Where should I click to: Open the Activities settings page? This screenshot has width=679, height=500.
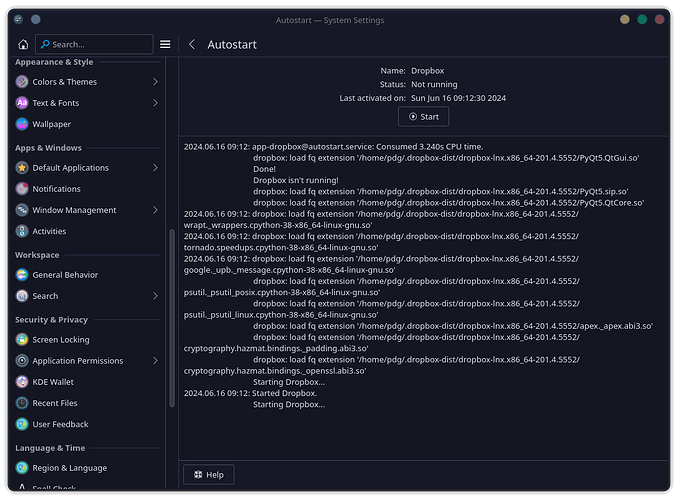(87, 232)
